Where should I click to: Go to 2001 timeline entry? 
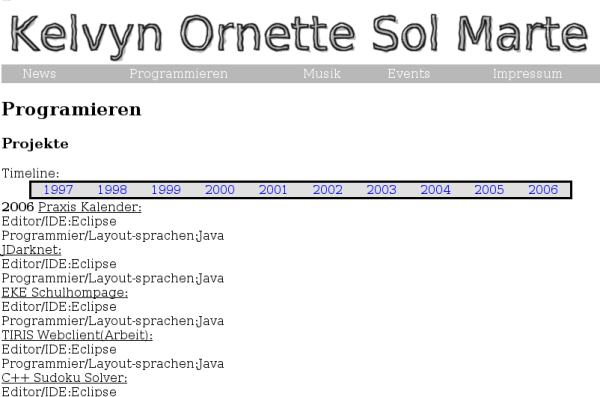point(273,190)
